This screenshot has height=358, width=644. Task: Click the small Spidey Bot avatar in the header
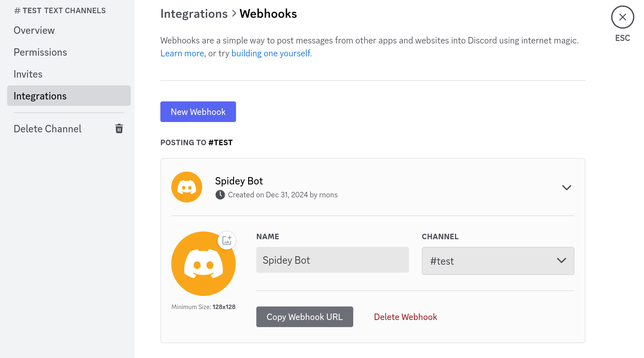pos(187,187)
